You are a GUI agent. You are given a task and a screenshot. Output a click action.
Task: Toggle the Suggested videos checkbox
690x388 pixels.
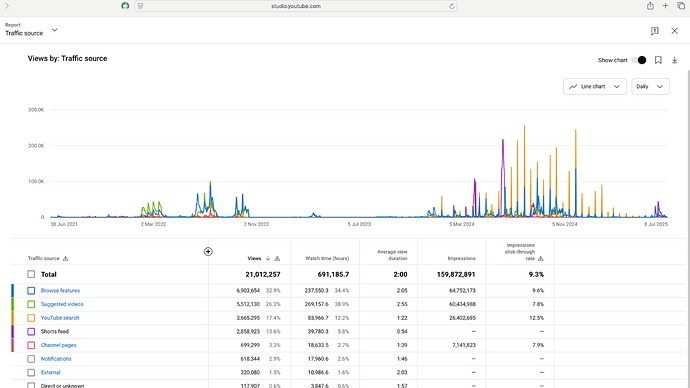coord(31,304)
